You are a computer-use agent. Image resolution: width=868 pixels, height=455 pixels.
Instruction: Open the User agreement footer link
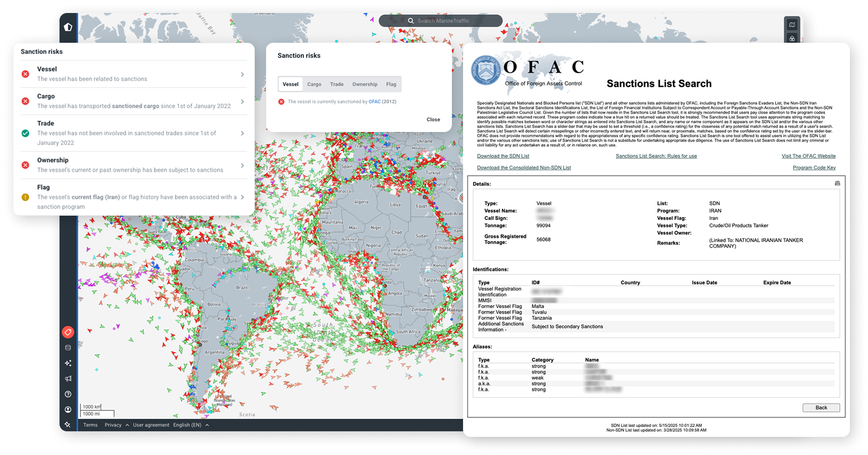[151, 425]
